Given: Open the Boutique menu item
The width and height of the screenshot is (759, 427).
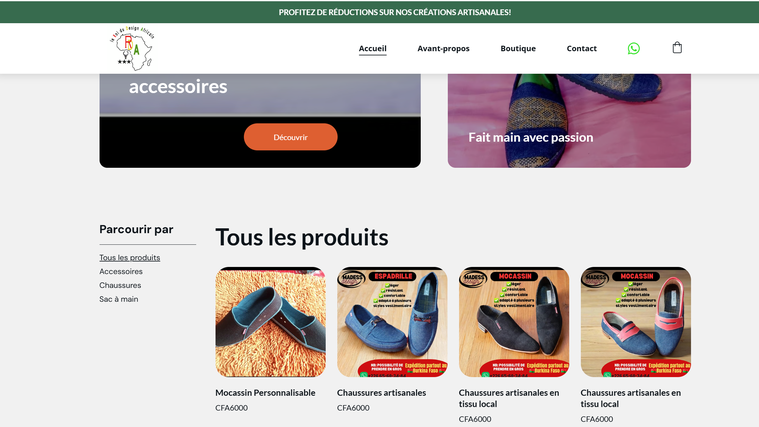Looking at the screenshot, I should [x=518, y=48].
